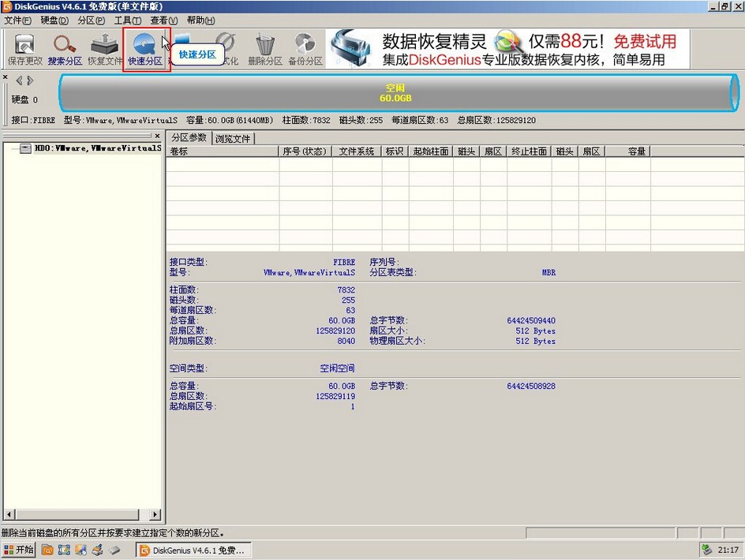The height and width of the screenshot is (560, 745).
Task: Select DiskGenius window in the taskbar
Action: [x=193, y=550]
